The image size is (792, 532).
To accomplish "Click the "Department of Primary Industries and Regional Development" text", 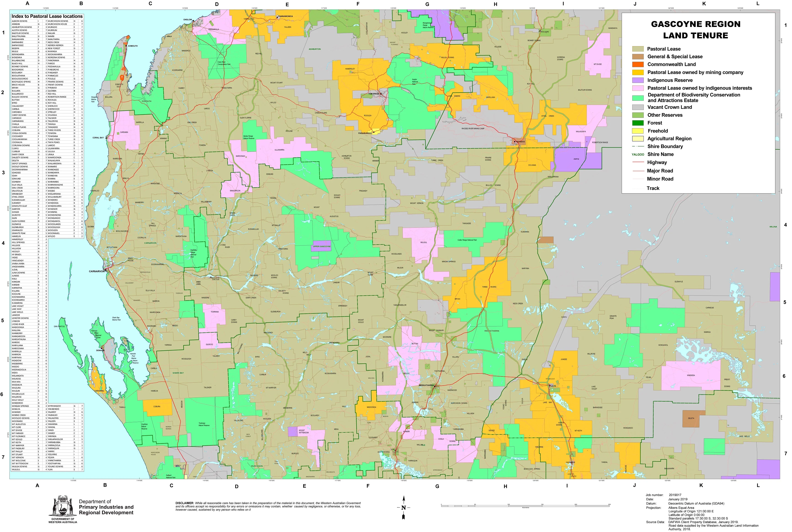I will [x=106, y=507].
